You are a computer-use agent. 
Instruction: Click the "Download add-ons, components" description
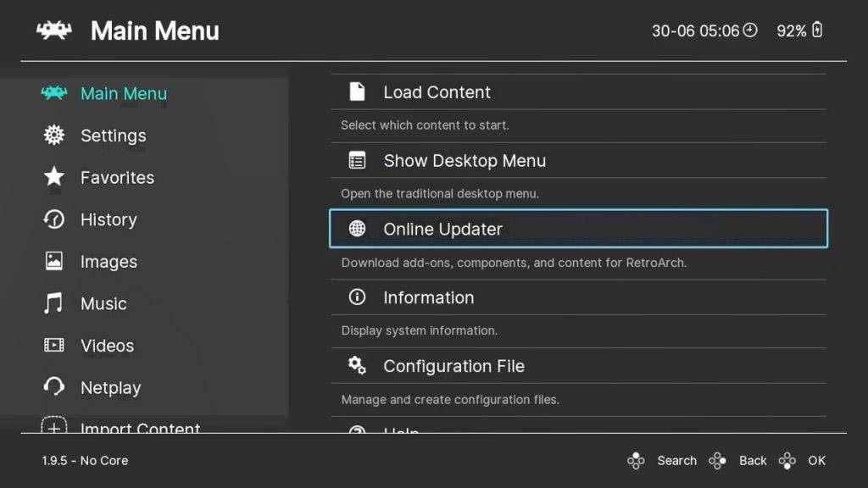click(x=514, y=263)
